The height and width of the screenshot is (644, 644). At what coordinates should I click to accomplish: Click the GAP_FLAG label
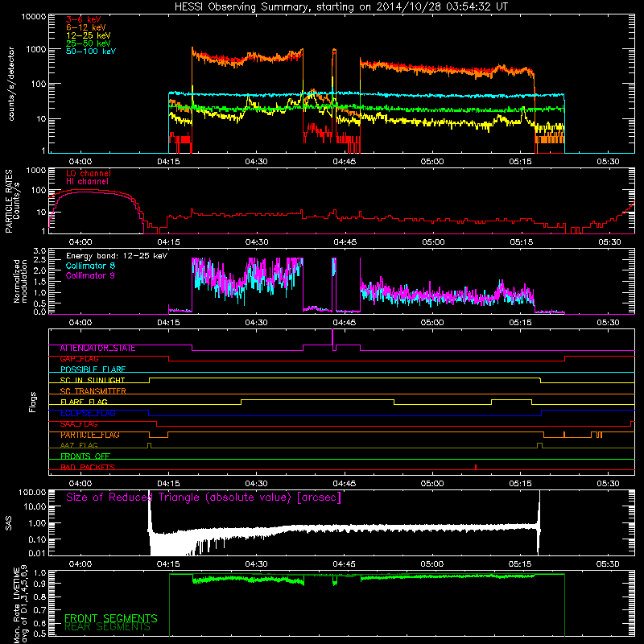tap(79, 359)
